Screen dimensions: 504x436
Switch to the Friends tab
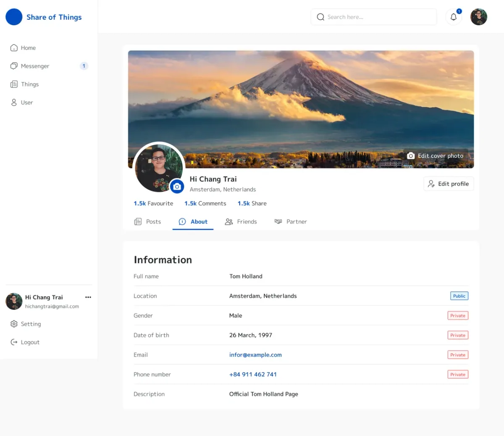(241, 222)
